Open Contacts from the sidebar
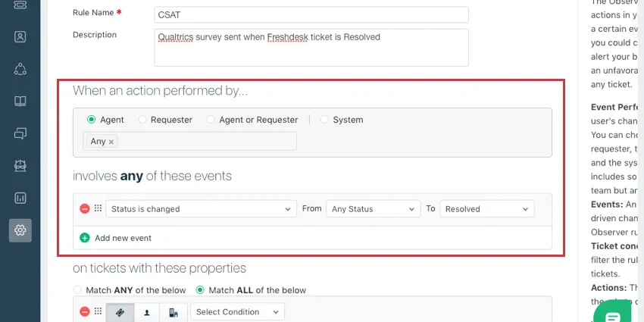 [20, 36]
